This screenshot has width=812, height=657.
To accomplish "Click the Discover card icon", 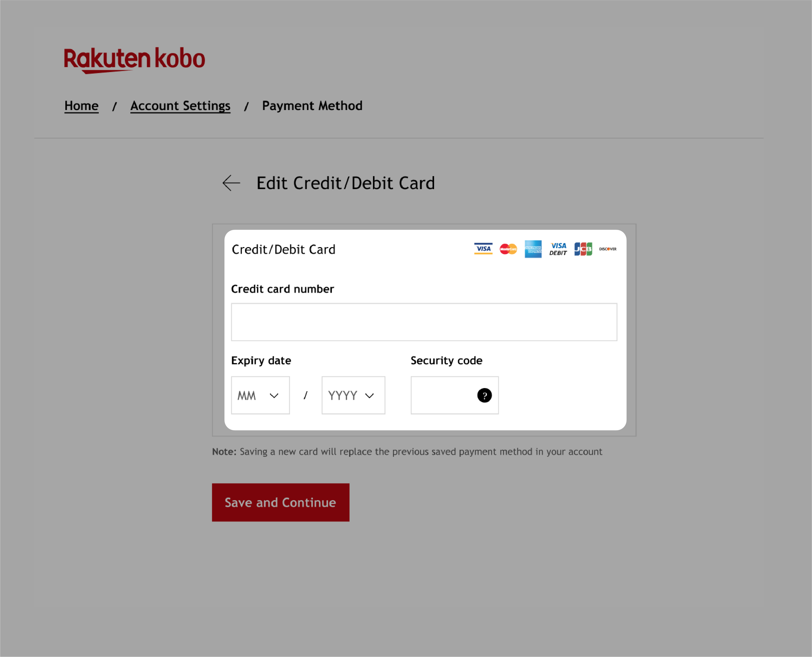I will [x=608, y=249].
